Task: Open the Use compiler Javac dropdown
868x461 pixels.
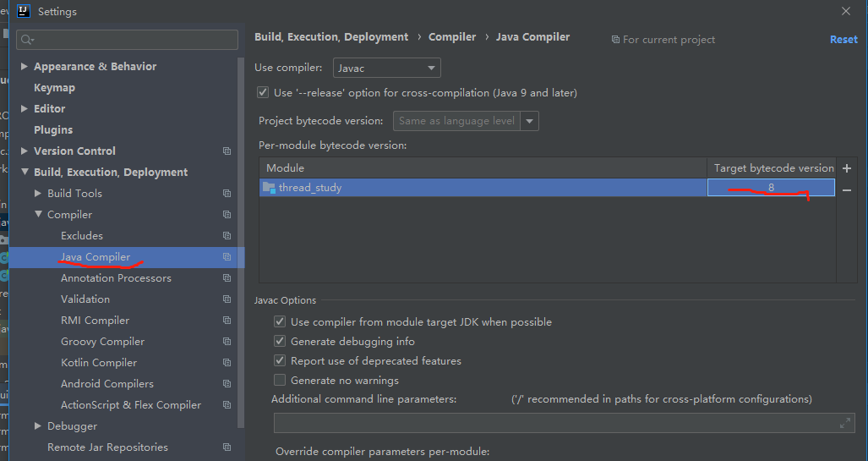Action: pyautogui.click(x=387, y=69)
